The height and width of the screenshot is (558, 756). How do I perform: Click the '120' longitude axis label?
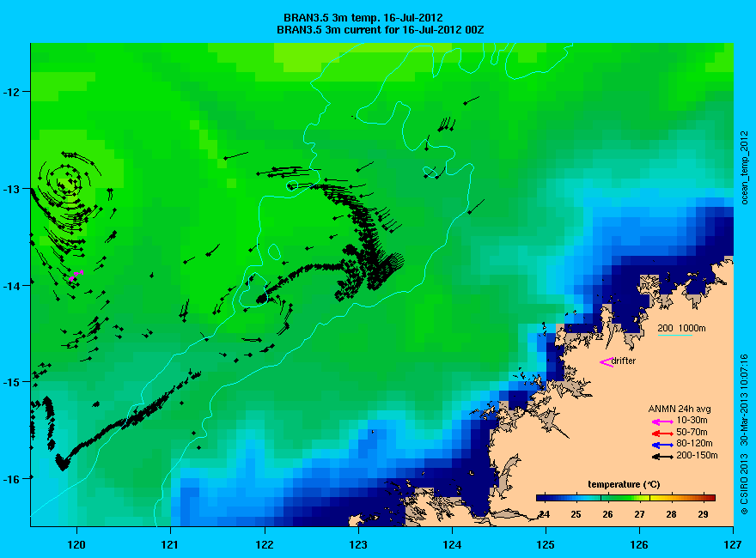tap(76, 545)
